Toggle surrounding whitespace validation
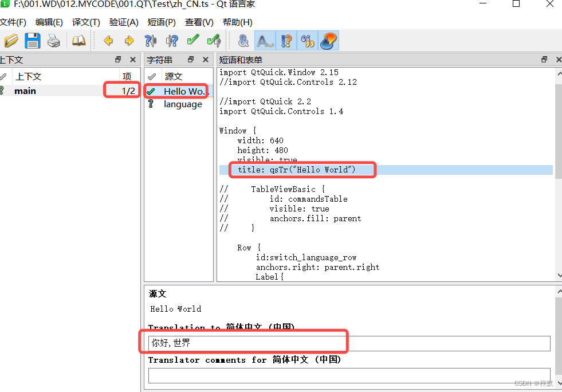 (265, 41)
